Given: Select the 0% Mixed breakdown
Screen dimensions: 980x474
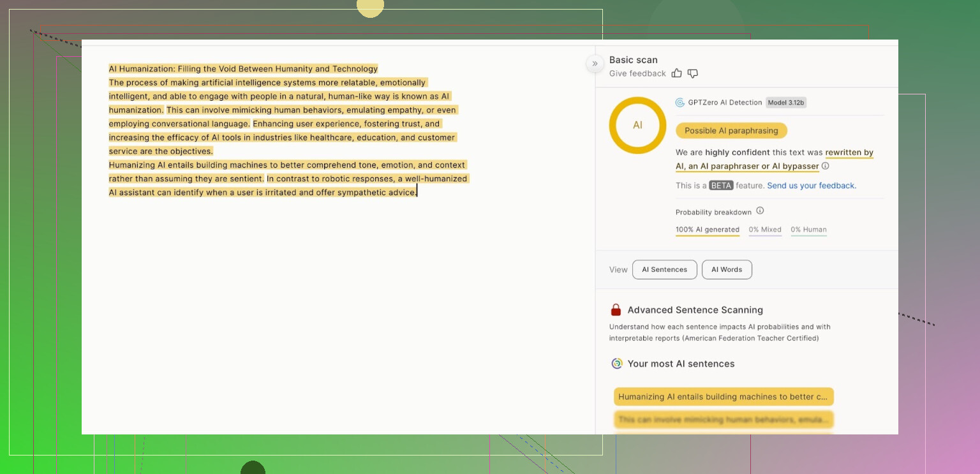Looking at the screenshot, I should (x=765, y=230).
